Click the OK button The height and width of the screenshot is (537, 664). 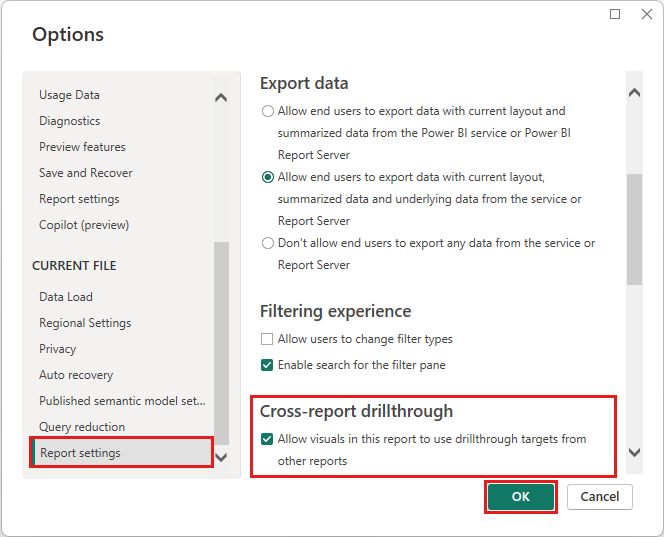520,497
